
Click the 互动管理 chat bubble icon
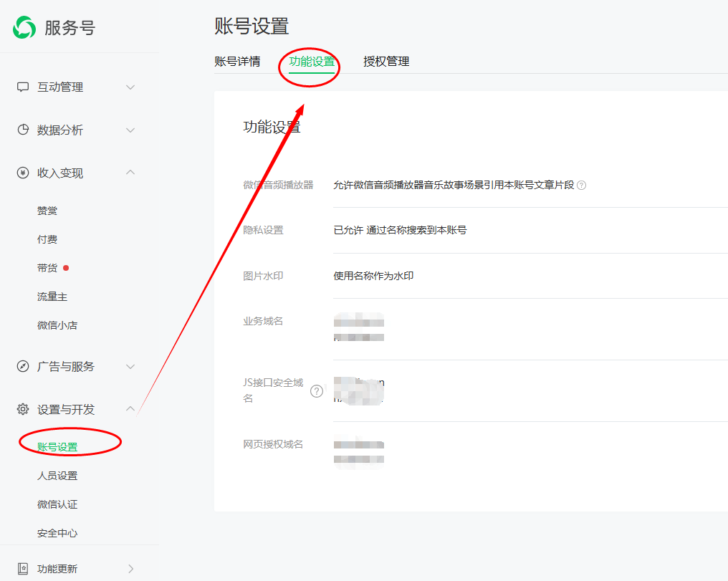(23, 87)
